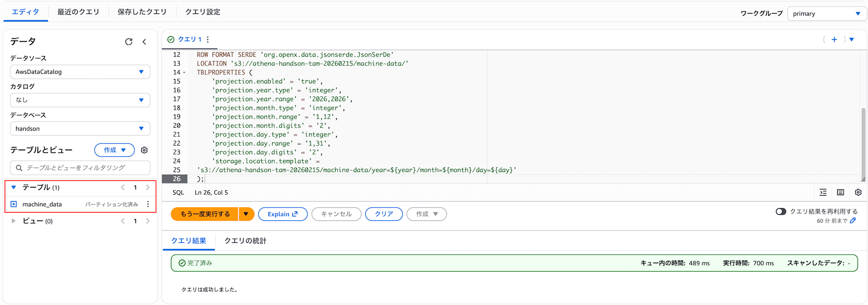Expand the Views section
The image size is (868, 305).
[x=13, y=221]
